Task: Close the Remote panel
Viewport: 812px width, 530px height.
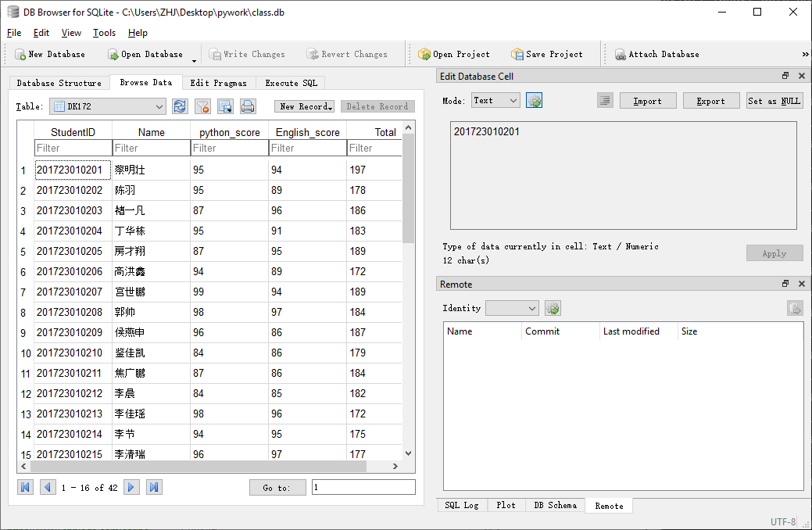Action: point(802,284)
